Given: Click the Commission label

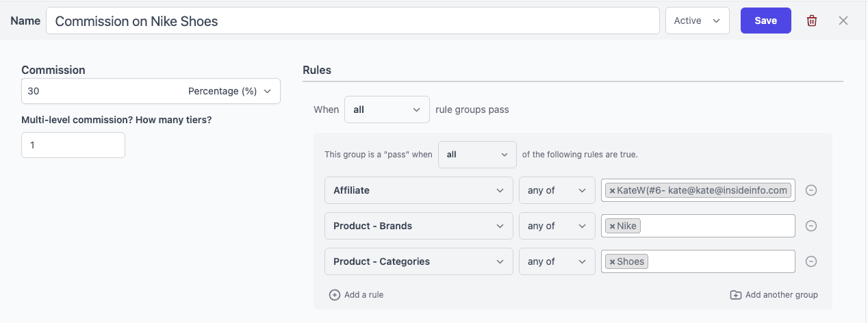Looking at the screenshot, I should [x=53, y=70].
